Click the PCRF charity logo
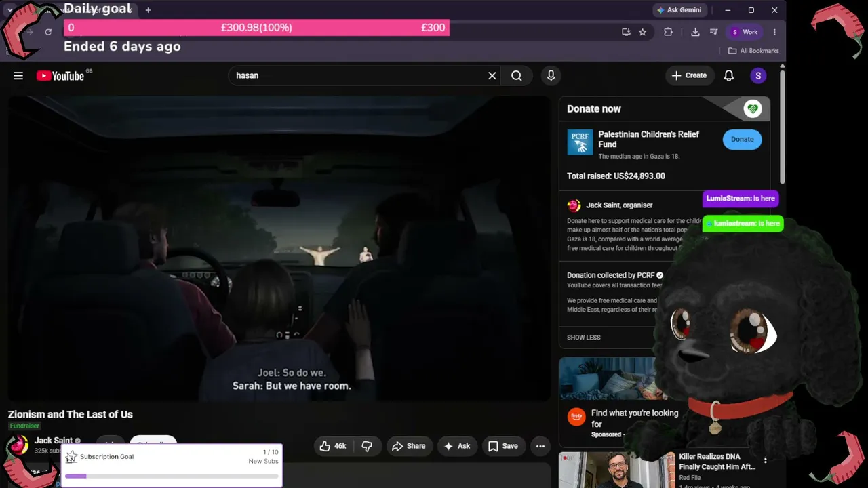The height and width of the screenshot is (488, 868). tap(580, 142)
